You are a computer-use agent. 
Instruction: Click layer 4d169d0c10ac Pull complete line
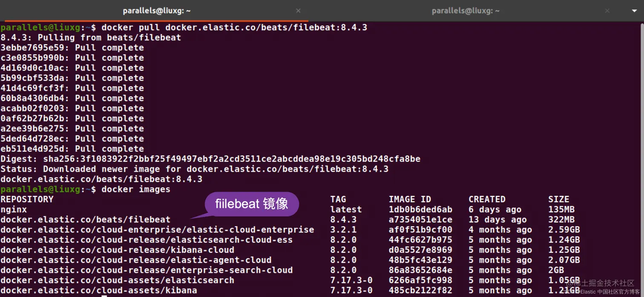click(72, 68)
